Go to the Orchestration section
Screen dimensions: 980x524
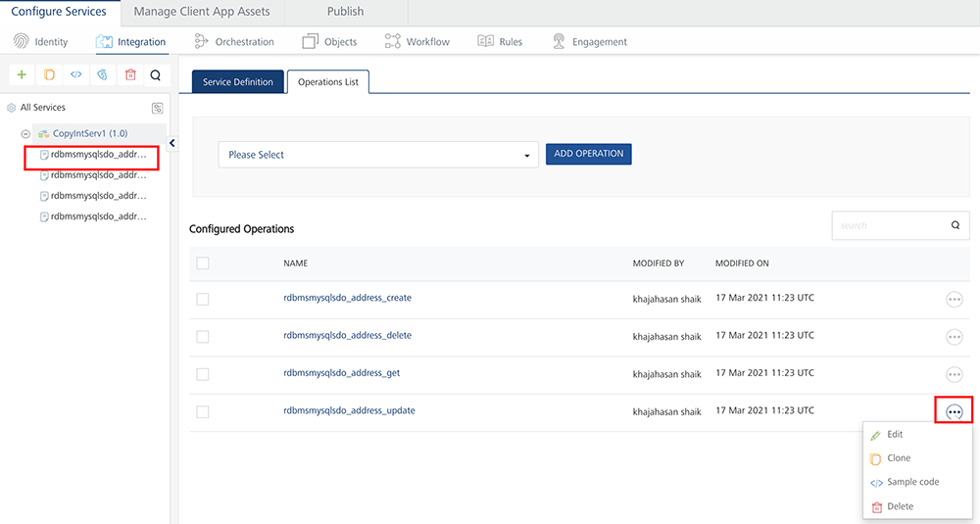tap(234, 42)
